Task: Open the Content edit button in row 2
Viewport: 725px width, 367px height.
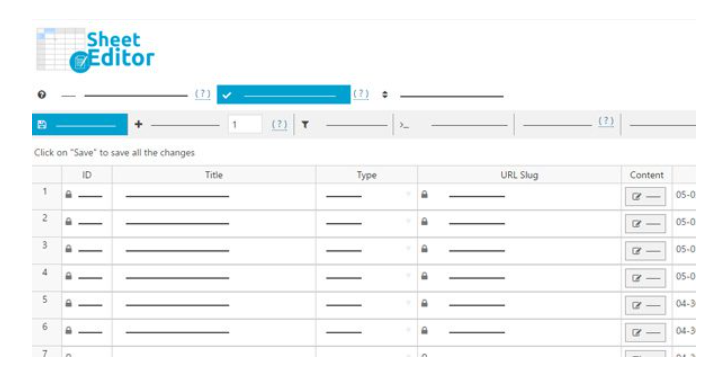Action: click(x=645, y=224)
